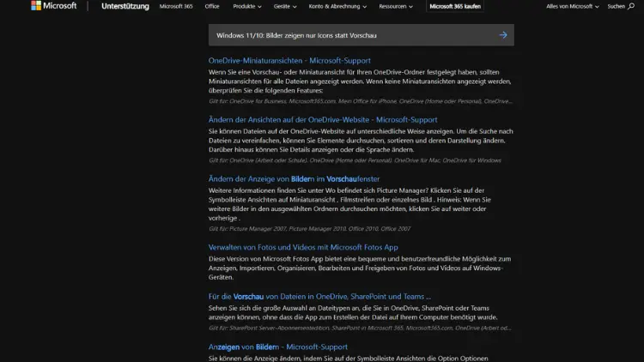
Task: Click description starting 'Sie können Dateien auf der OneDrive-Website'
Action: pos(361,141)
